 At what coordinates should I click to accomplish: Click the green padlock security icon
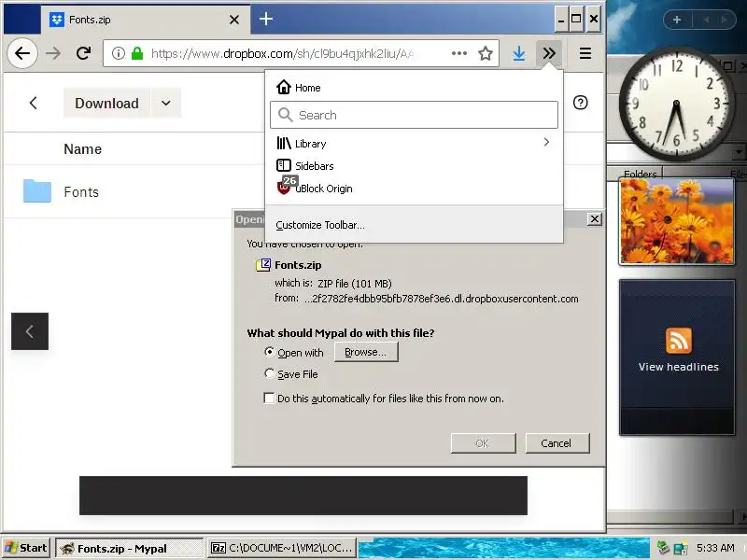(x=137, y=53)
